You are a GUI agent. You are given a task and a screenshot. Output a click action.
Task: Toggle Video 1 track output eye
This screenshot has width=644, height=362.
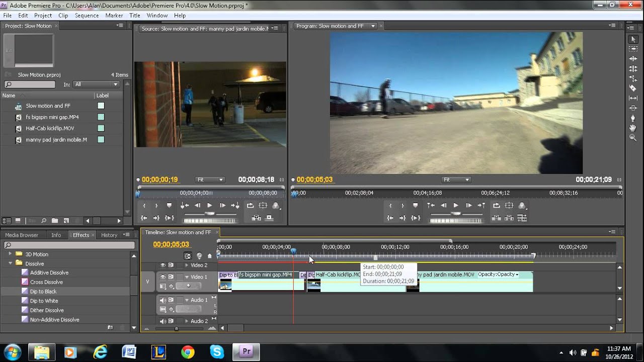163,277
